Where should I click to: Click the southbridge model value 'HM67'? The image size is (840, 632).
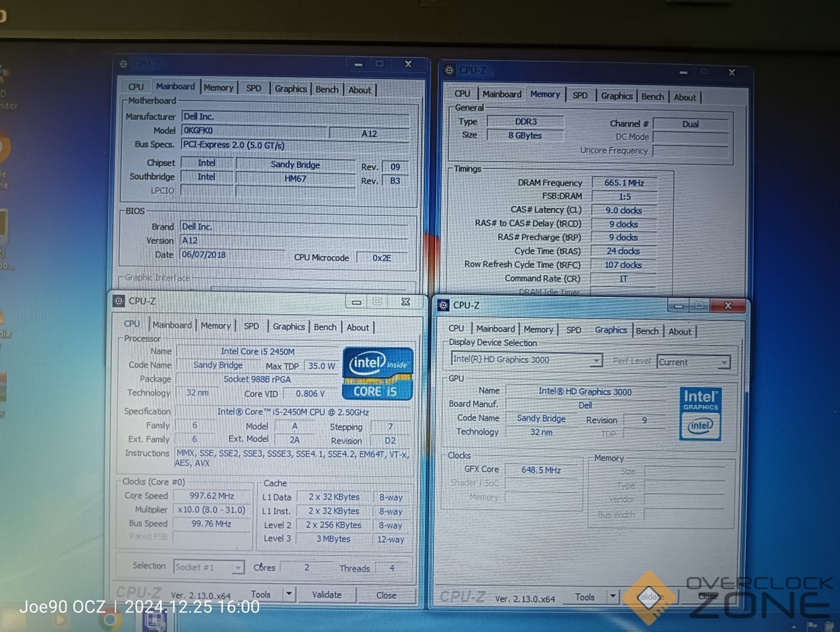pos(295,178)
